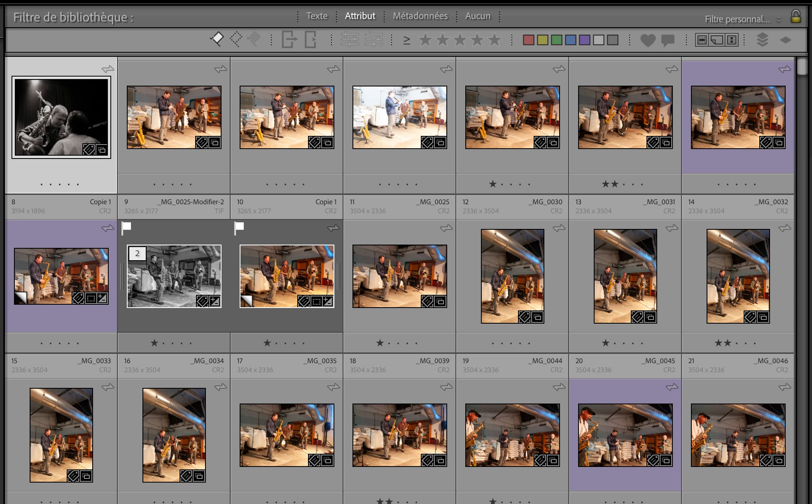Filter by virtual copies icon
Viewport: 812px width, 504px height.
pos(717,40)
